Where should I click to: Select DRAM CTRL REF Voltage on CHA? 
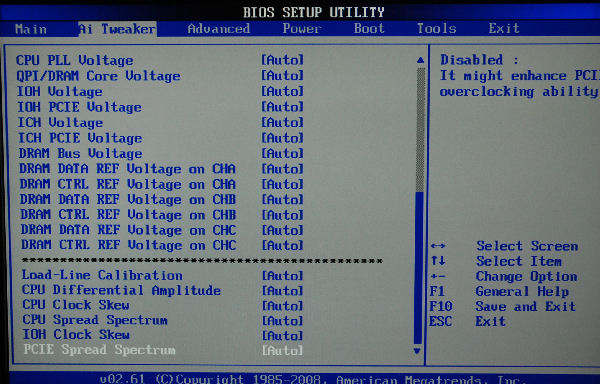pyautogui.click(x=127, y=184)
